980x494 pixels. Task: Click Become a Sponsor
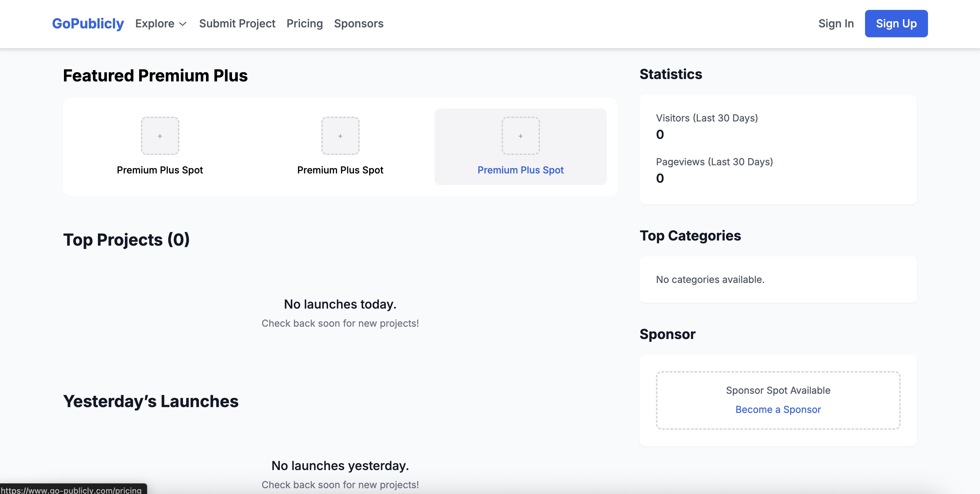(778, 409)
